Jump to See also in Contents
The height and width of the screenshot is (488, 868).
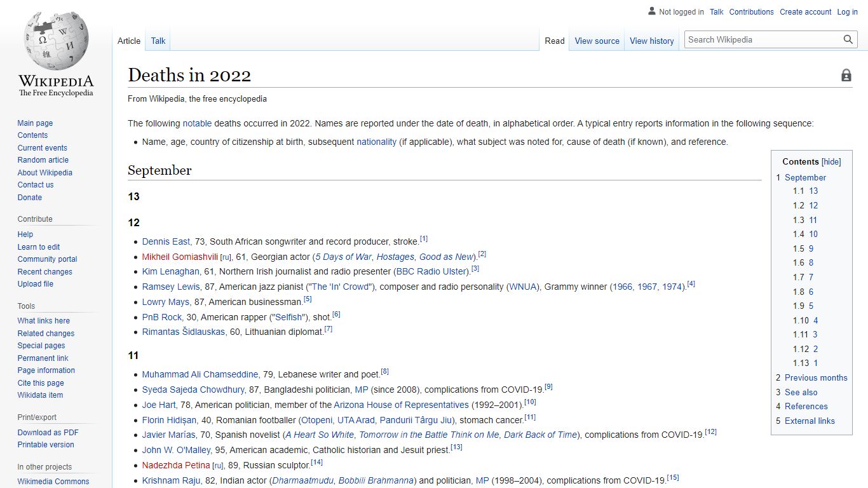pyautogui.click(x=801, y=393)
